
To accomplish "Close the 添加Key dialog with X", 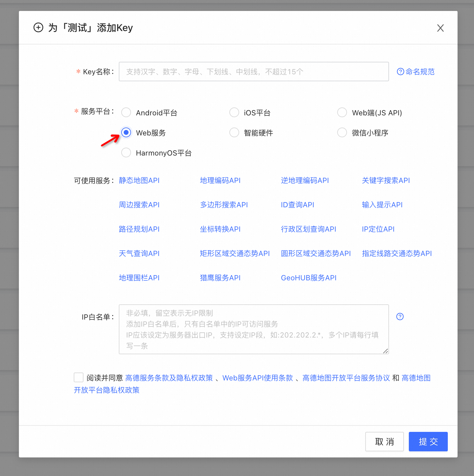I will point(440,28).
